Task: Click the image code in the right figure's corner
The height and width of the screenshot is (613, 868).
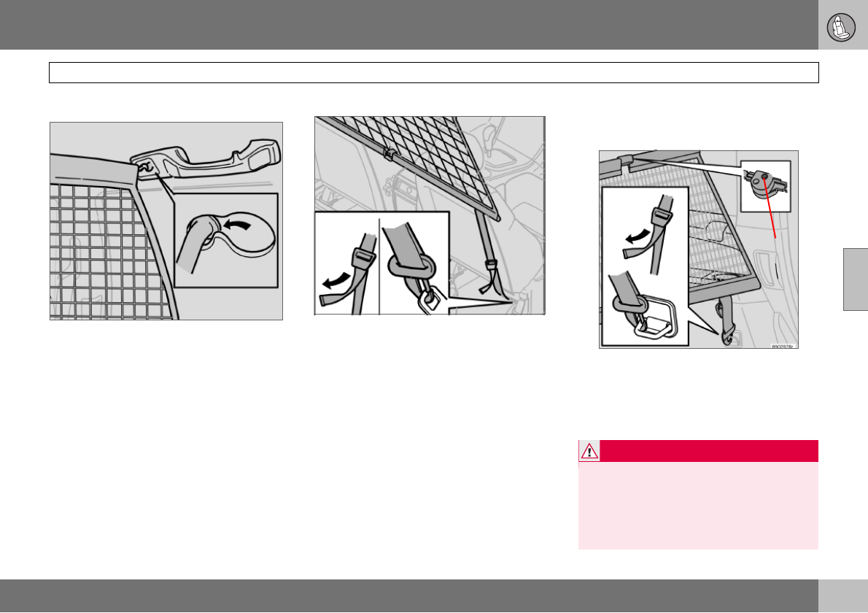Action: (782, 347)
